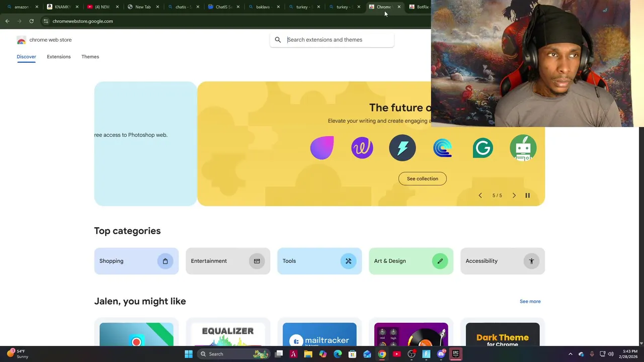The height and width of the screenshot is (362, 644).
Task: Open the Accessibility category card
Action: coord(503,261)
